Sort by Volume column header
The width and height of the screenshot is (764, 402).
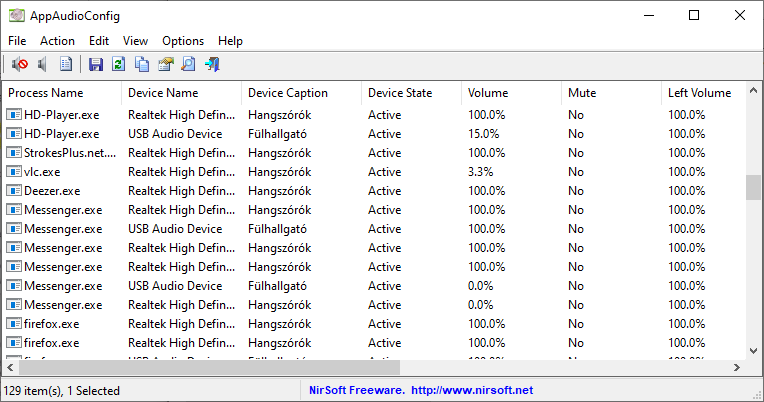point(510,93)
